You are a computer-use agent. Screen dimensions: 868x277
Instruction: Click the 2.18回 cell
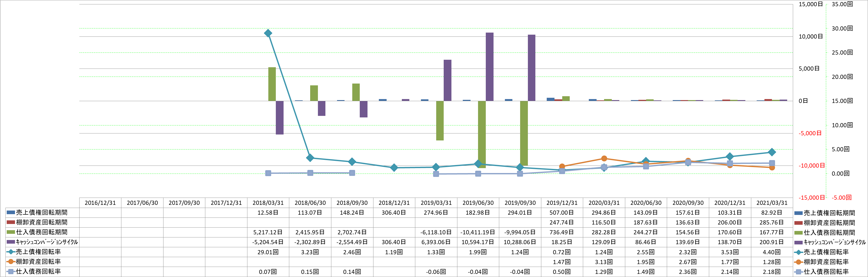tap(772, 272)
